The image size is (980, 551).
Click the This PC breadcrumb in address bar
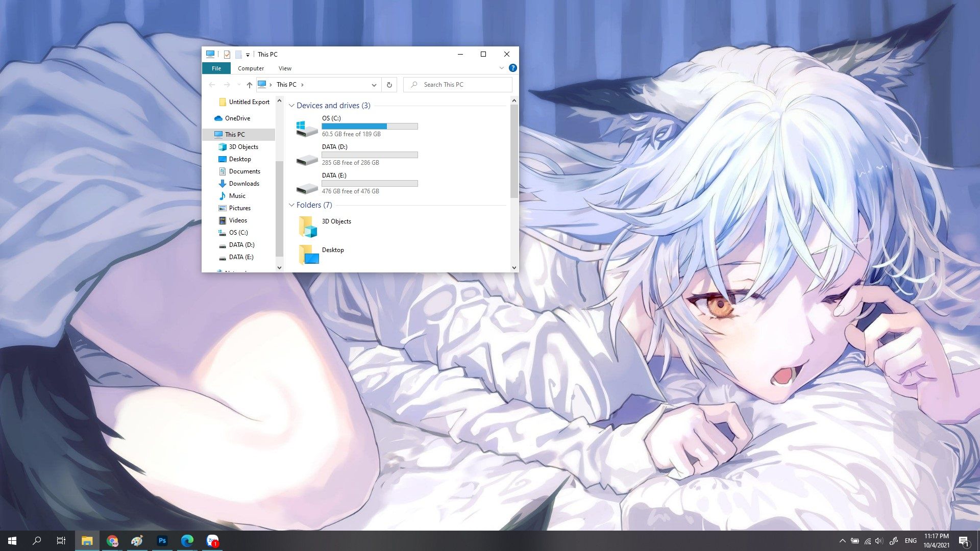tap(286, 85)
